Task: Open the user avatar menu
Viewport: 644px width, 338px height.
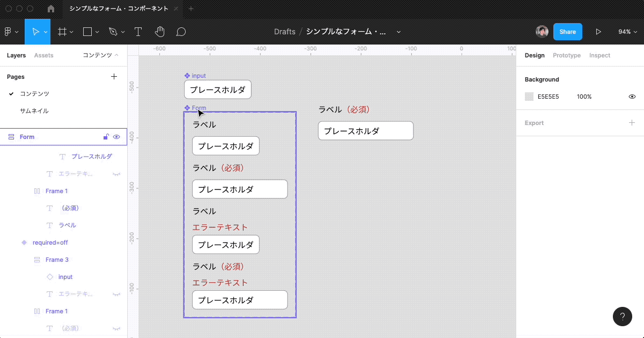Action: 542,32
